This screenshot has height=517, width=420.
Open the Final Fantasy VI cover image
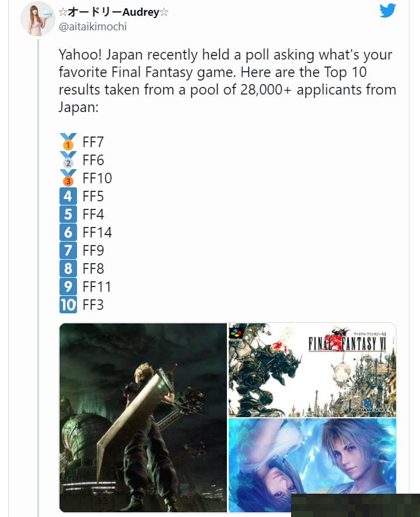click(312, 370)
